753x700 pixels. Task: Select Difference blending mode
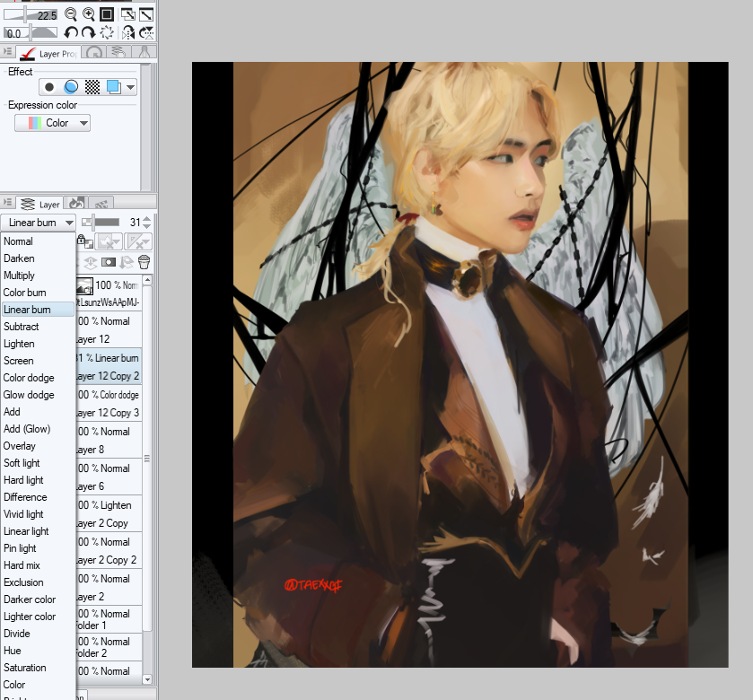click(x=38, y=497)
